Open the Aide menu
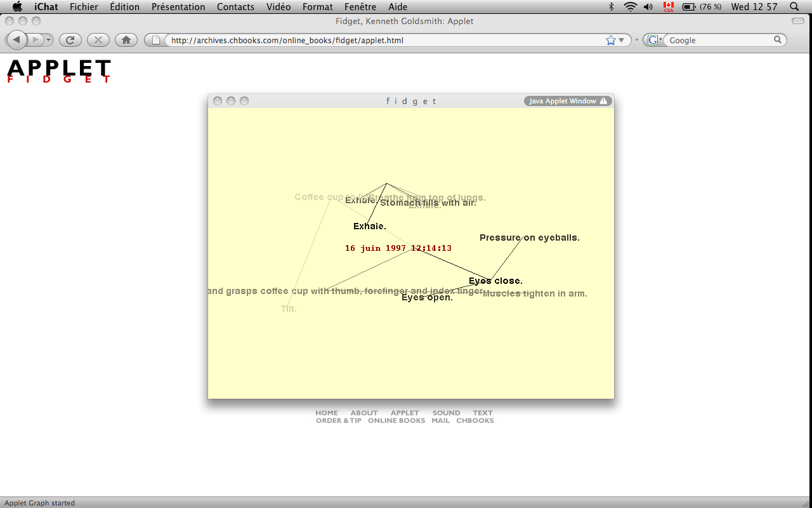The height and width of the screenshot is (508, 812). pyautogui.click(x=398, y=7)
